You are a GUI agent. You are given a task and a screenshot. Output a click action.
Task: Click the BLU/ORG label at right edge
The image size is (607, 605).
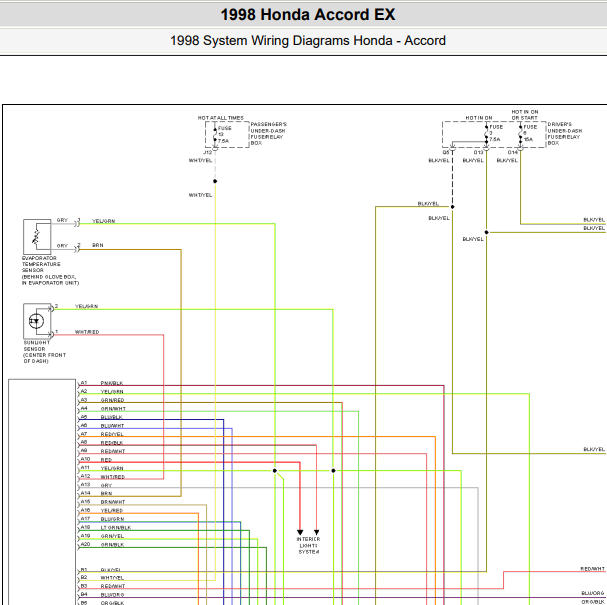(x=593, y=593)
